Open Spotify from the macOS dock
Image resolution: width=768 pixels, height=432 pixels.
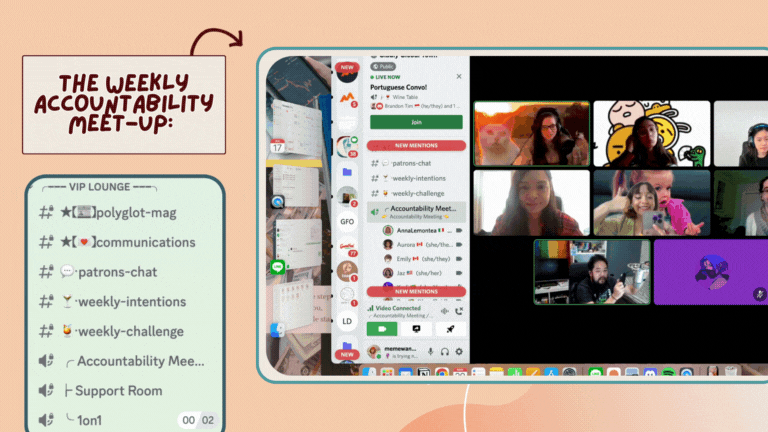pyautogui.click(x=668, y=373)
